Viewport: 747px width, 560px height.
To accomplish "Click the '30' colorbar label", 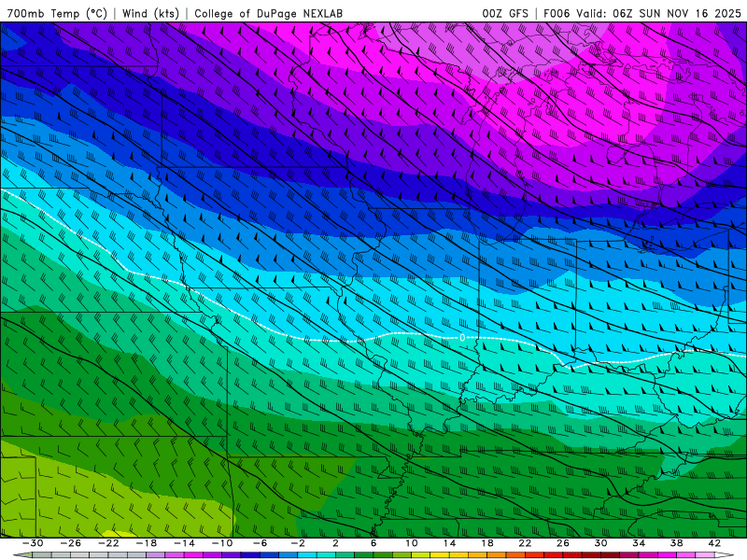I will (600, 543).
